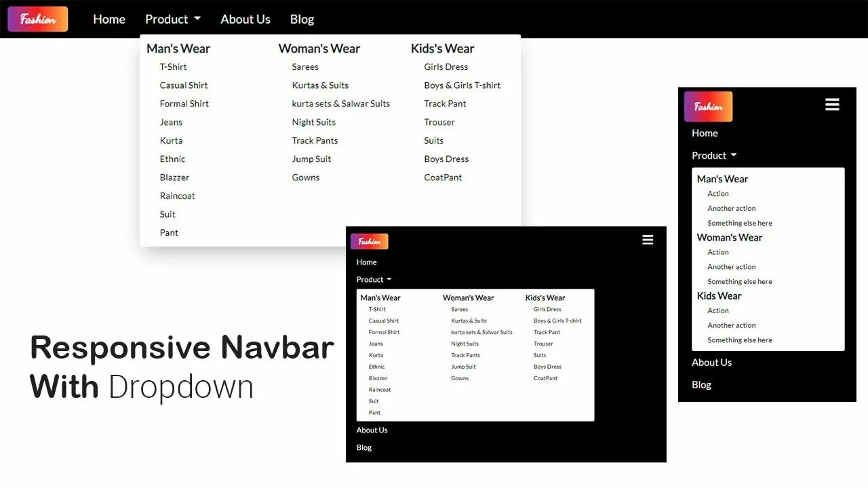Viewport: 868px width, 488px height.
Task: Click the T-Shirt link under Man's Wear
Action: [173, 66]
